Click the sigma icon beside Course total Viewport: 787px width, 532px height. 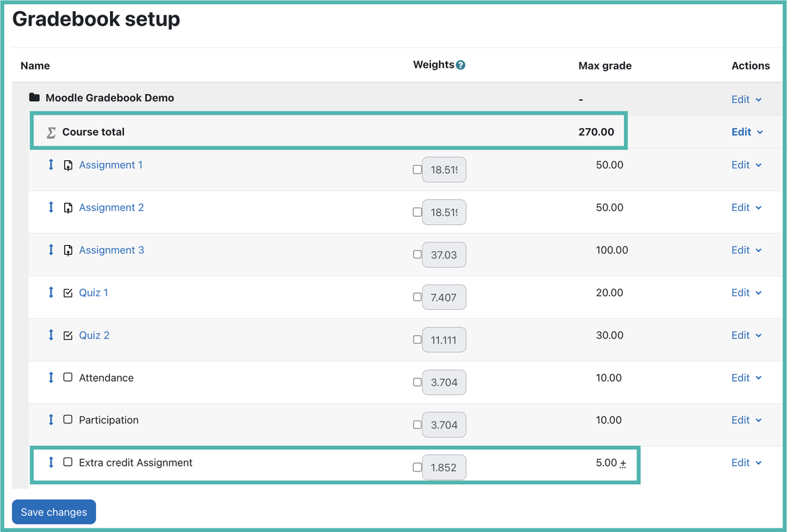pos(49,131)
